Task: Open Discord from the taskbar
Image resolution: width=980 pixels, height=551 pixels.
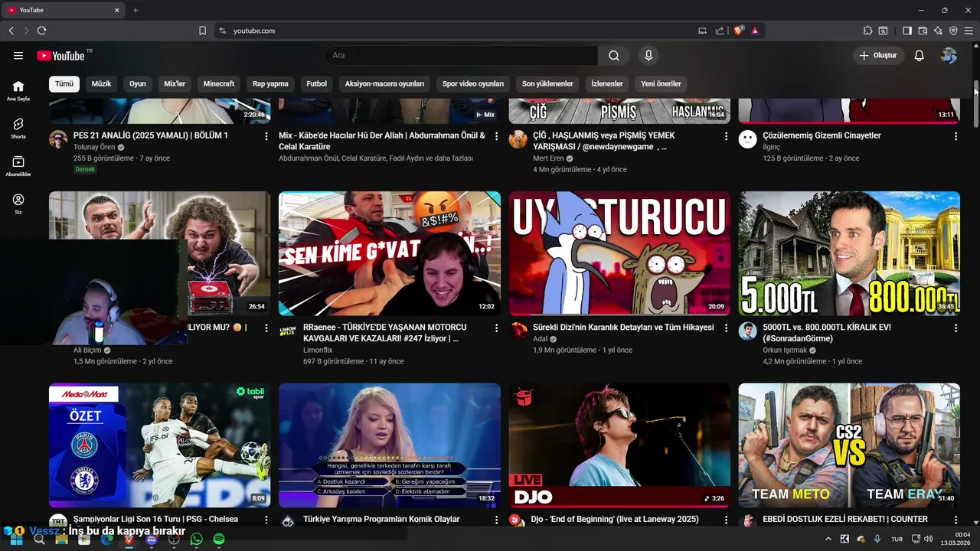Action: coord(152,540)
